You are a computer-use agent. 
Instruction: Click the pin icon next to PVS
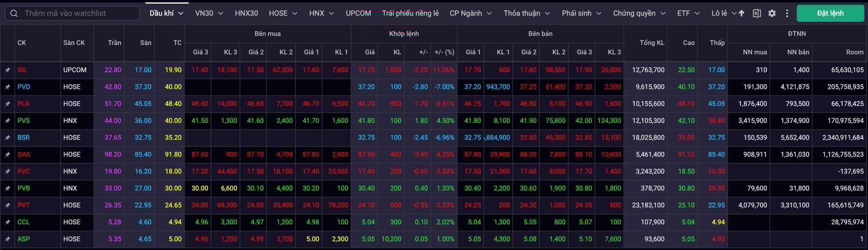8,121
